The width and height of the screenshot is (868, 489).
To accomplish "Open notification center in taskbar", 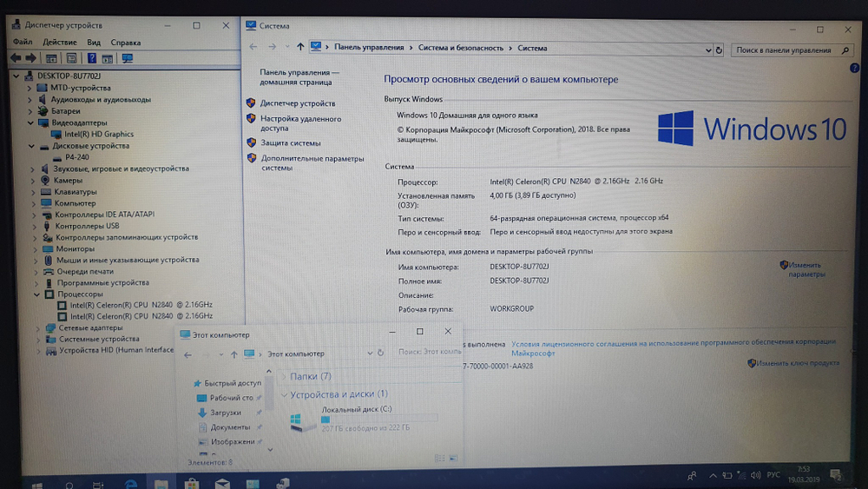I will 836,475.
